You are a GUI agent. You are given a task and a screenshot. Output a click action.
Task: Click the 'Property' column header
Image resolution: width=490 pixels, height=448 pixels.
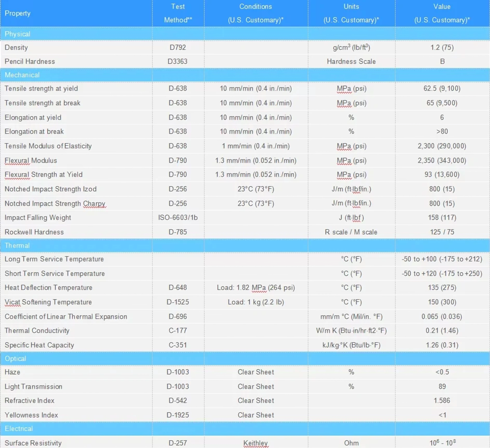tap(17, 13)
